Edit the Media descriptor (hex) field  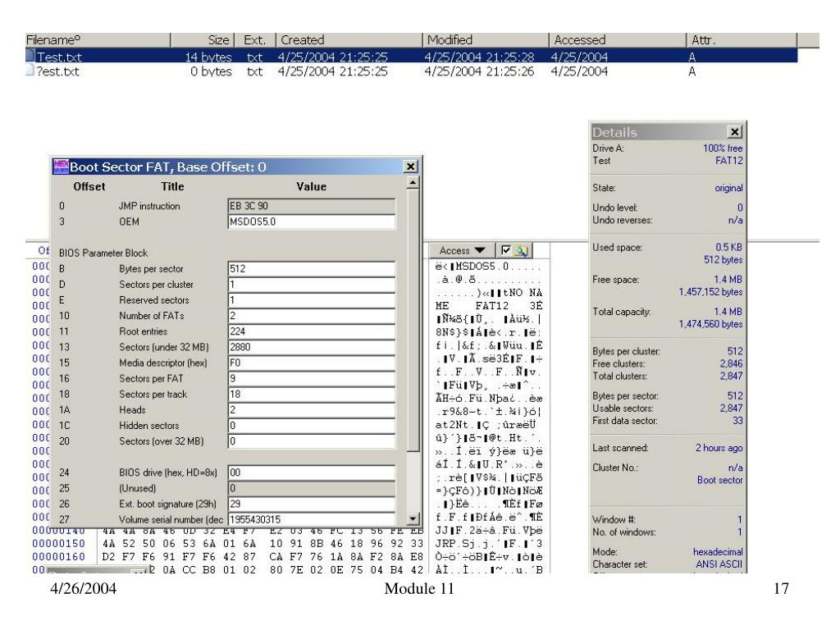311,363
